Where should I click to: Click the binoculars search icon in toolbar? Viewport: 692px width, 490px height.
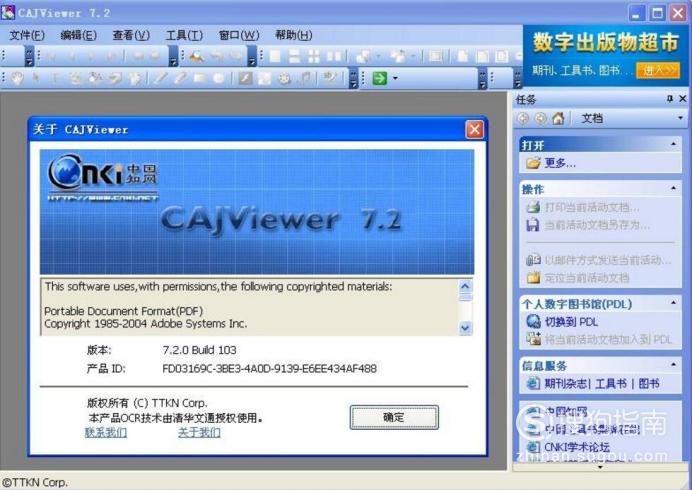196,56
